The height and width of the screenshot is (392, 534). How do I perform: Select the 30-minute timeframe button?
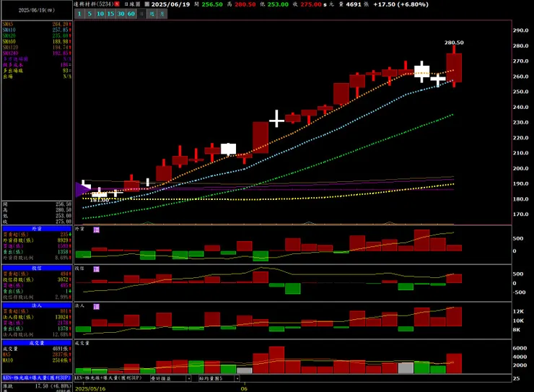(121, 14)
